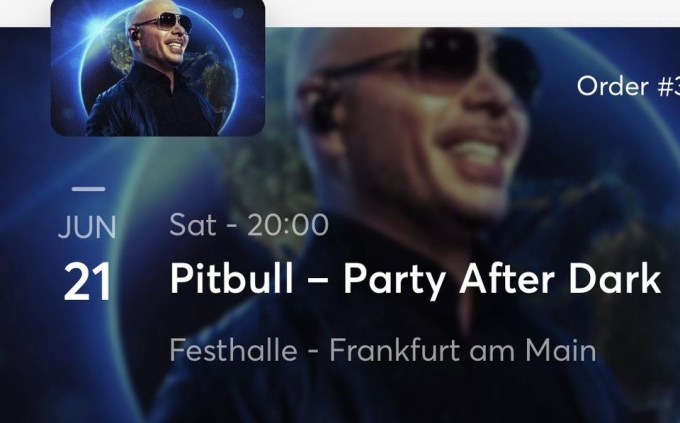Click the word Pitbull in event title
The height and width of the screenshot is (423, 680).
[x=231, y=279]
